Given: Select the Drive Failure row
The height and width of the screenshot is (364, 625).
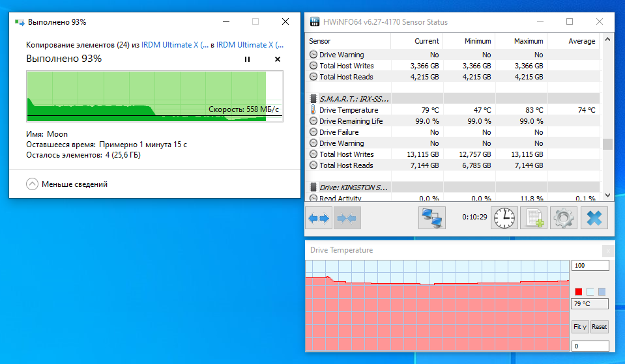Looking at the screenshot, I should [453, 132].
